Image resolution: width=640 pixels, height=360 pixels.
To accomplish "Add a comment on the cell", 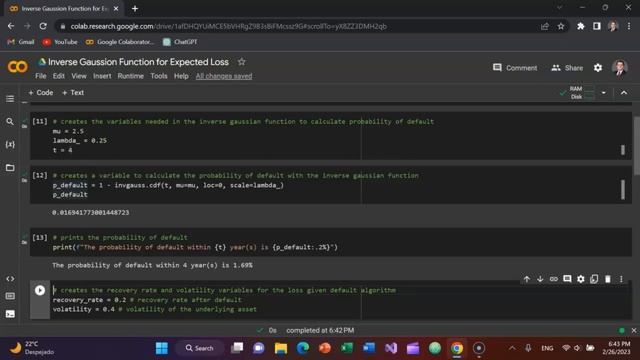I will point(567,279).
